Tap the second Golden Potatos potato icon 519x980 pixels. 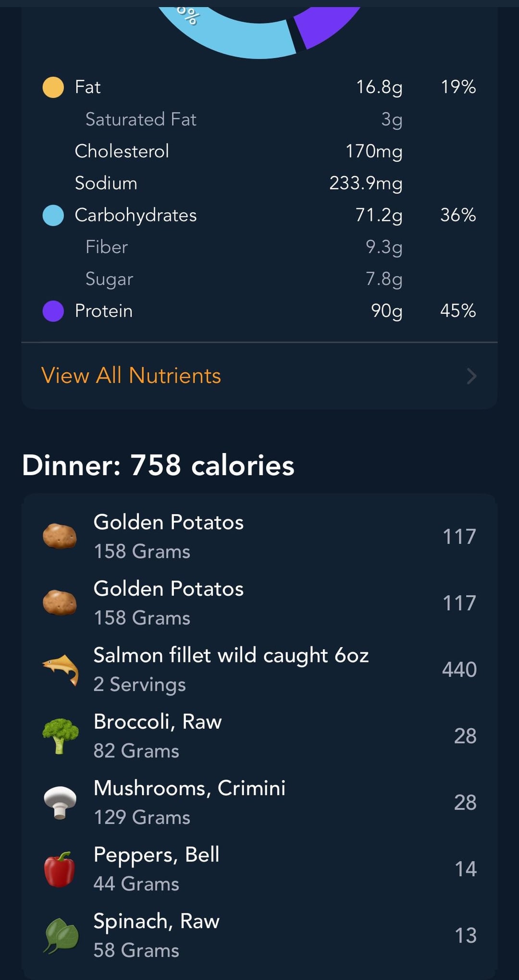(60, 602)
